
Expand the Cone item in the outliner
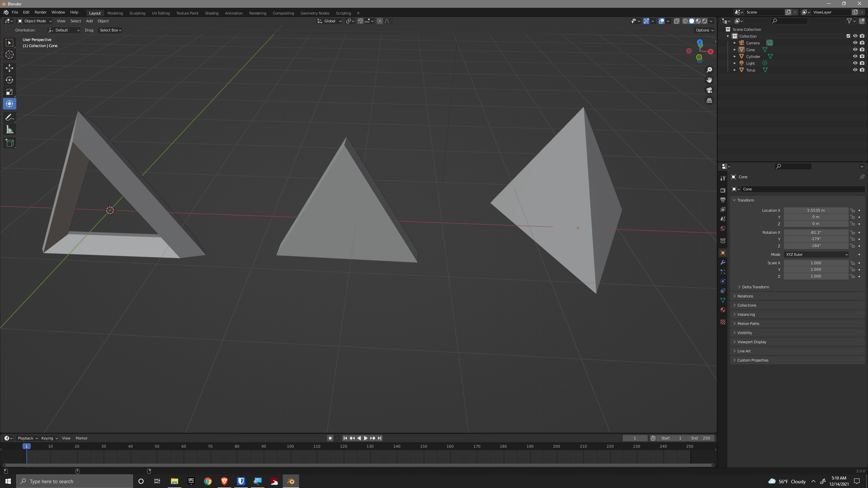click(x=734, y=49)
